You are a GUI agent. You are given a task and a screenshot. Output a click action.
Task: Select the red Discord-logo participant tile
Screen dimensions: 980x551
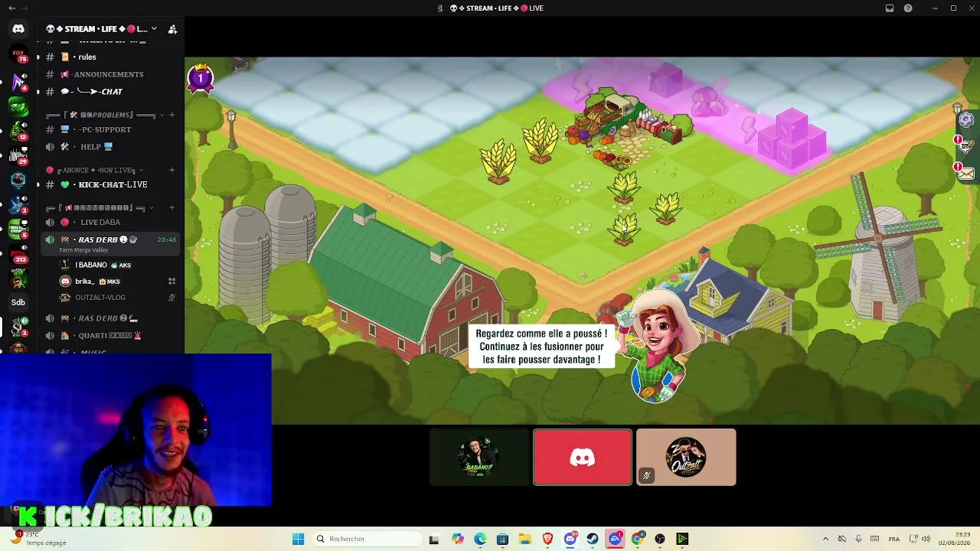tap(583, 457)
